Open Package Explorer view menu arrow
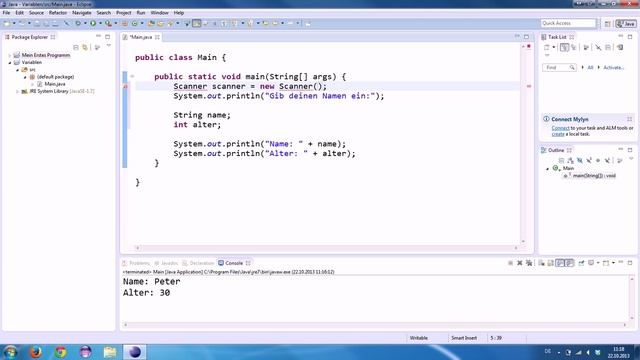Screen dimensions: 640x360 point(109,45)
